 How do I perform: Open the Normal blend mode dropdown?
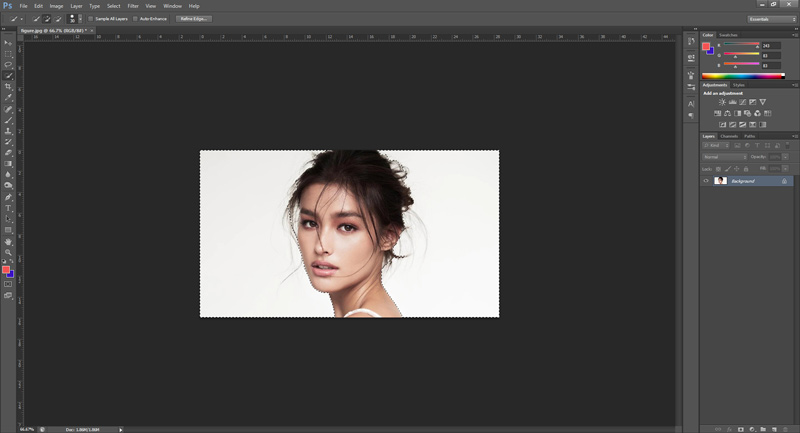click(724, 157)
